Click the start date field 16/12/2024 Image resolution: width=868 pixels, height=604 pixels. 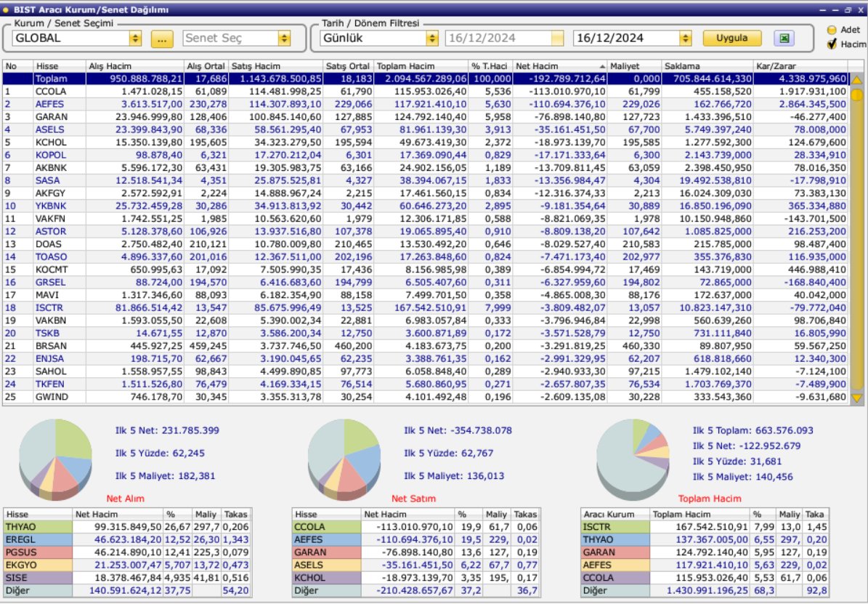pyautogui.click(x=498, y=39)
